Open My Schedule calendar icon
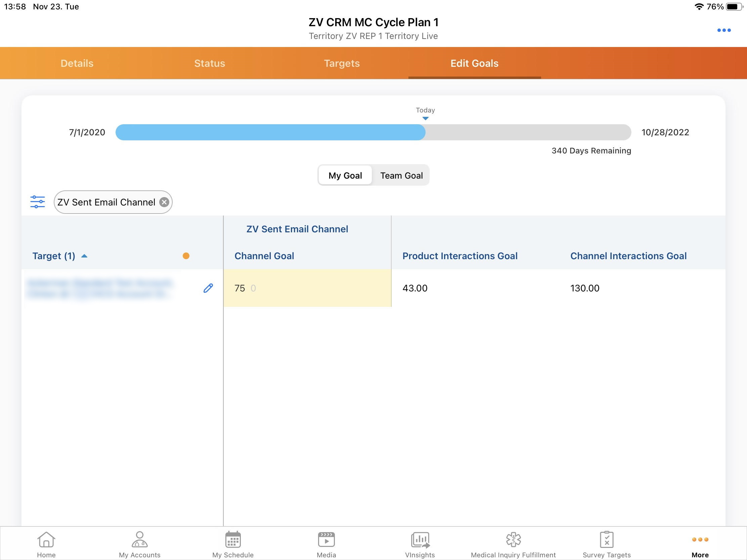 point(233,544)
